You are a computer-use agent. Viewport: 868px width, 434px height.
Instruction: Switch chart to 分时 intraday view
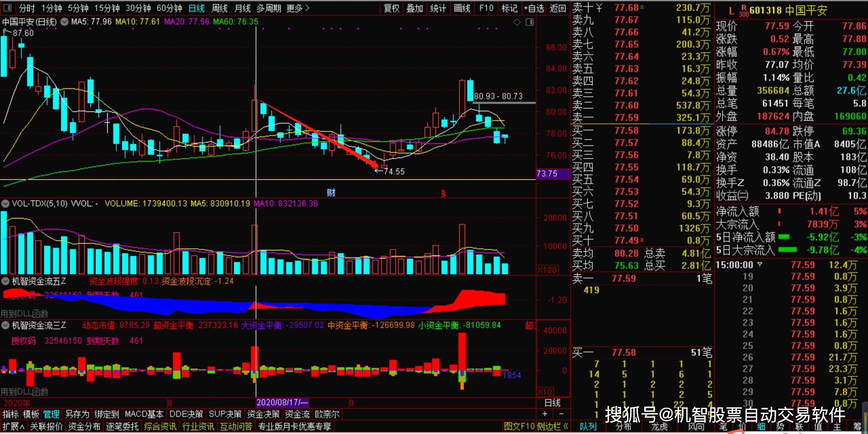pos(27,8)
